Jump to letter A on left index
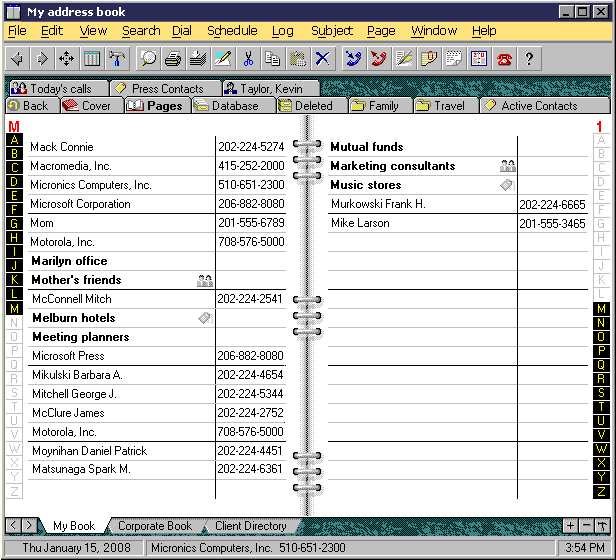 click(x=15, y=140)
